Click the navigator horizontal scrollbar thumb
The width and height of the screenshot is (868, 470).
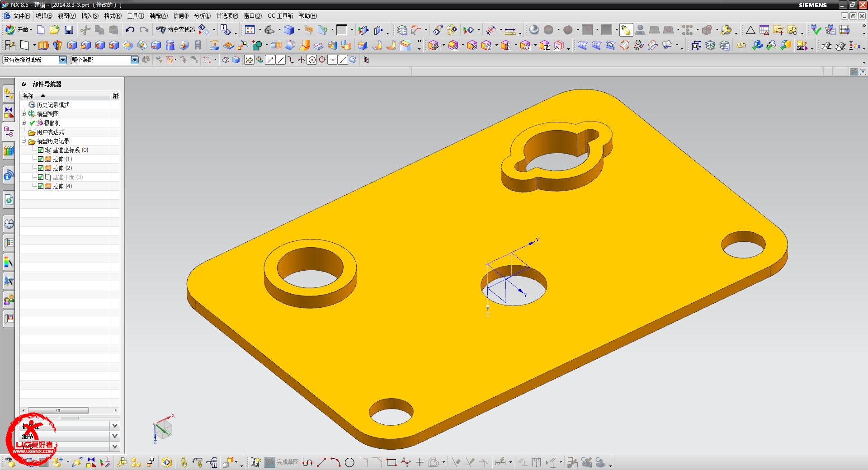[58, 410]
